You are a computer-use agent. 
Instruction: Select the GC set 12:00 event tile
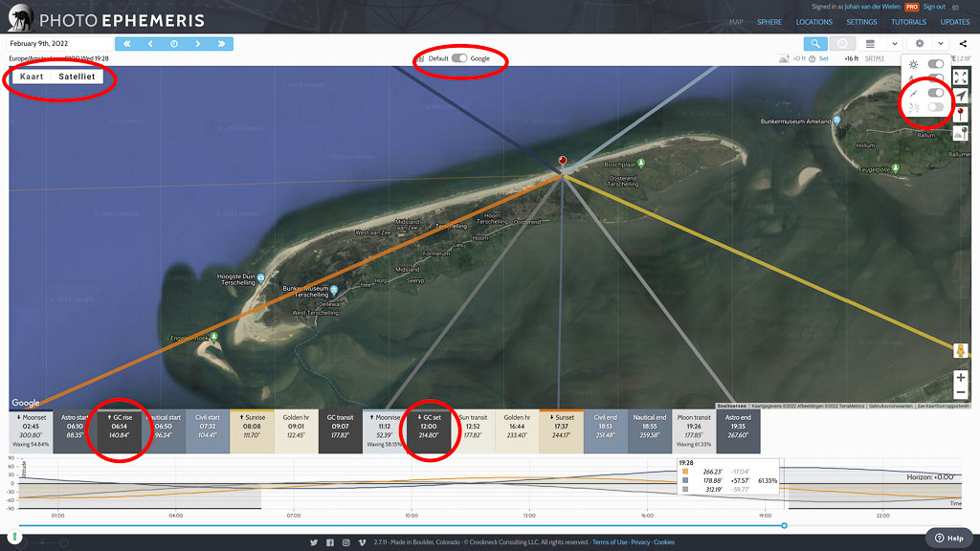[429, 431]
